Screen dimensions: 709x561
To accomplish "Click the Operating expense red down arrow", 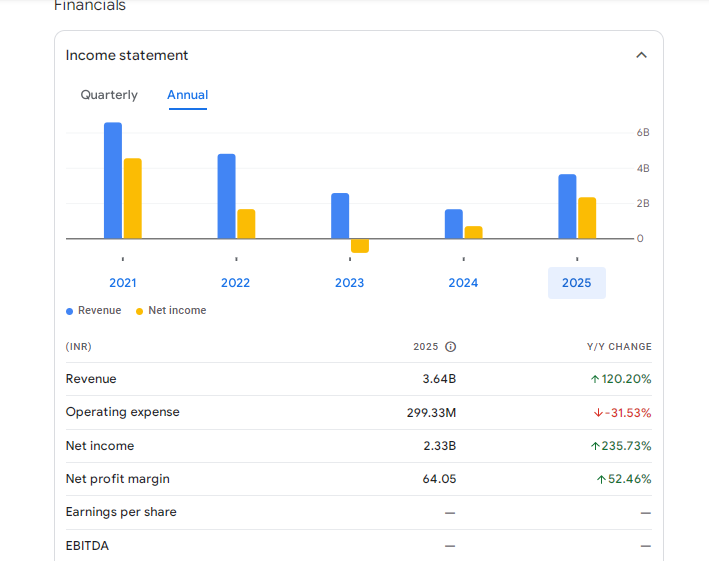I will 598,413.
